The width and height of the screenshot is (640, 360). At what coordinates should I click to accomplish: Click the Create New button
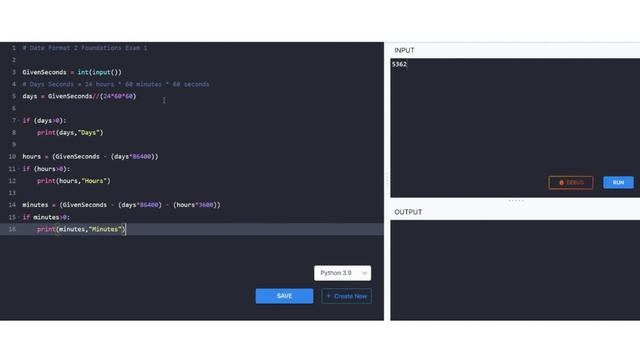tap(347, 296)
